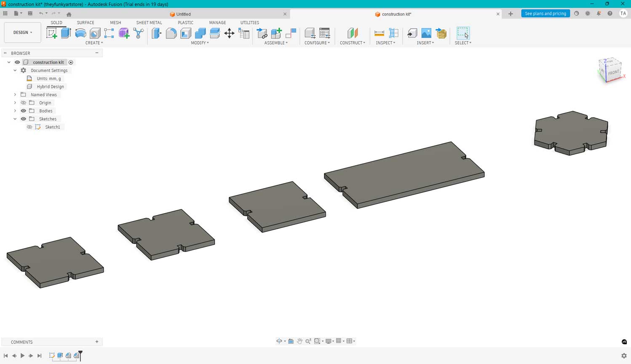Activate the construction kit component radio button
Viewport: 631px width, 364px height.
[x=71, y=62]
